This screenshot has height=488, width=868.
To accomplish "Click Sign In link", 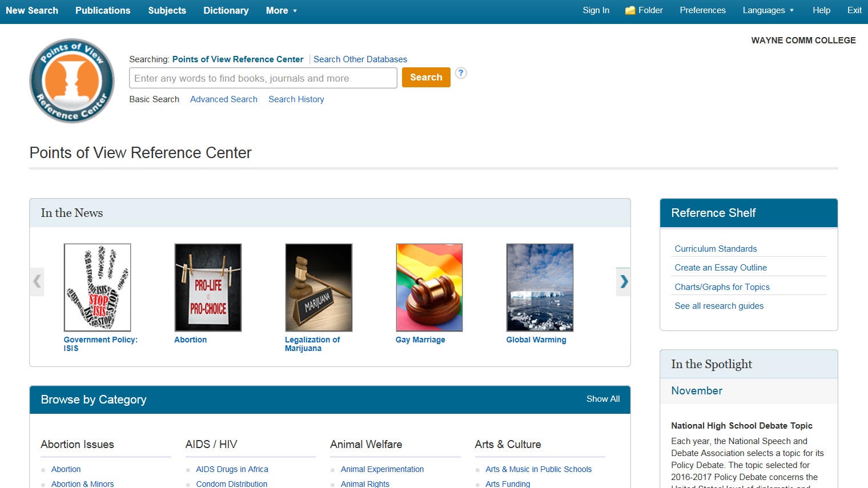I will [x=596, y=10].
